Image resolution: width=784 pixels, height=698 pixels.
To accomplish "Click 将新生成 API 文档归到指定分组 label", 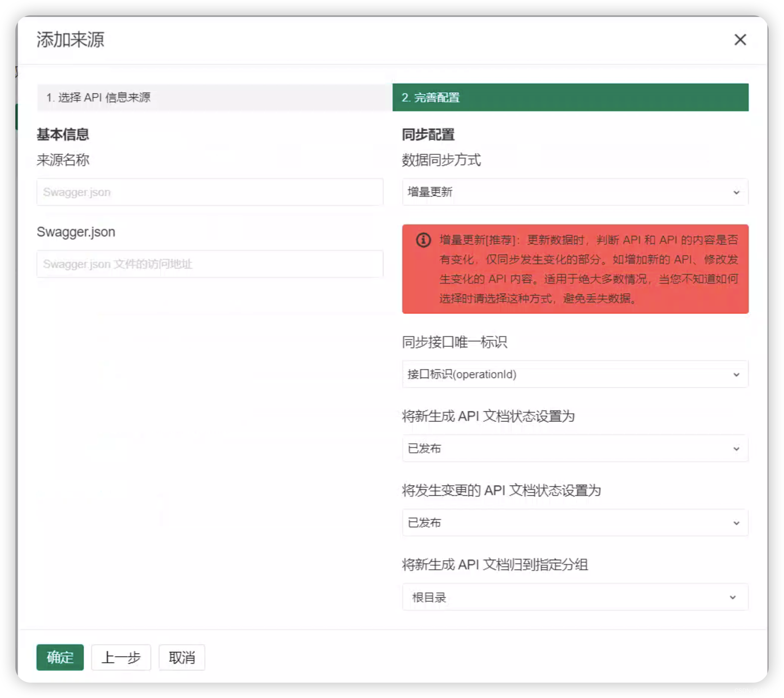I will click(495, 564).
